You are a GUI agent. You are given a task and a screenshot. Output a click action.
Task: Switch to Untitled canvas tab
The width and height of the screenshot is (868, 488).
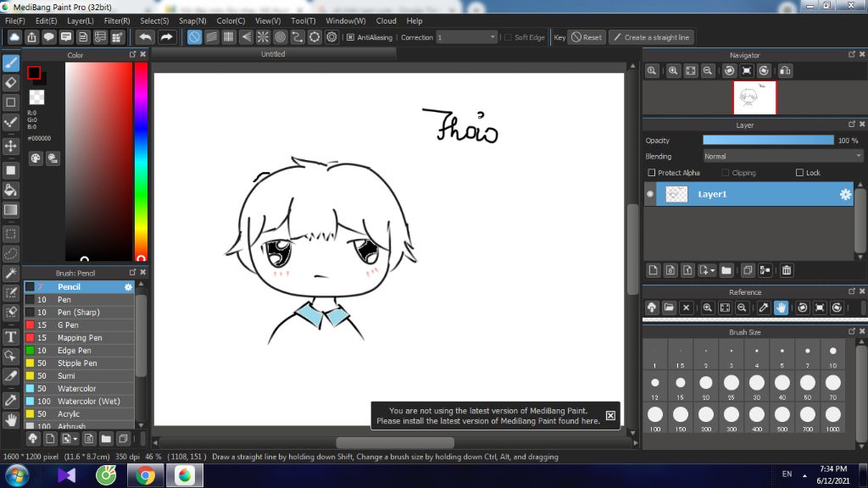click(x=274, y=54)
